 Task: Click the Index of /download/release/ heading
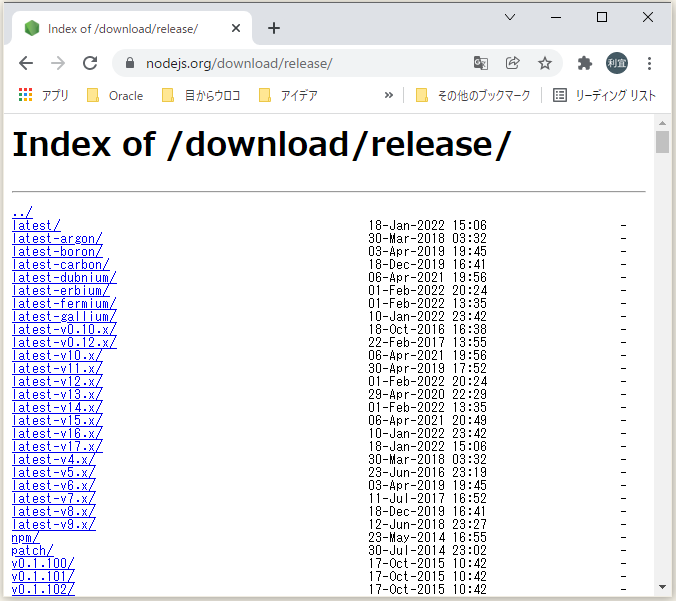[x=262, y=145]
